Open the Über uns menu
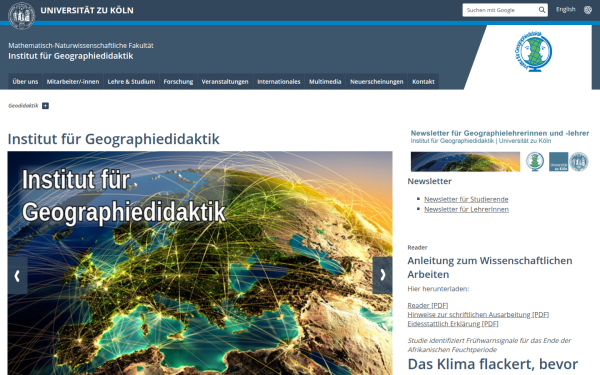The width and height of the screenshot is (600, 375). click(25, 82)
